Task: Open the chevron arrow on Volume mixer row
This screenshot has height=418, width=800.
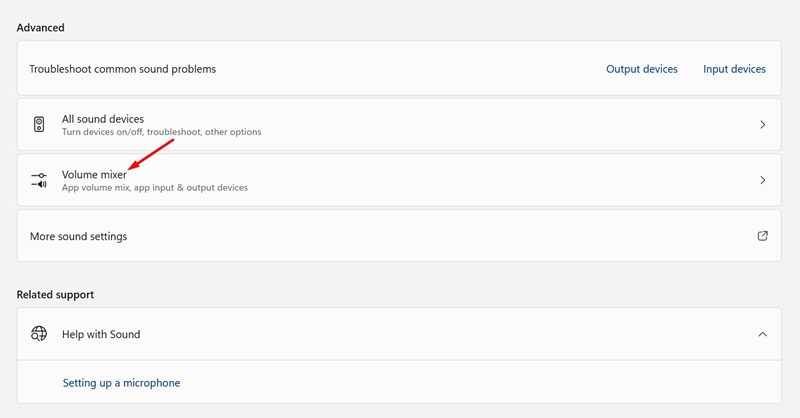Action: tap(762, 180)
